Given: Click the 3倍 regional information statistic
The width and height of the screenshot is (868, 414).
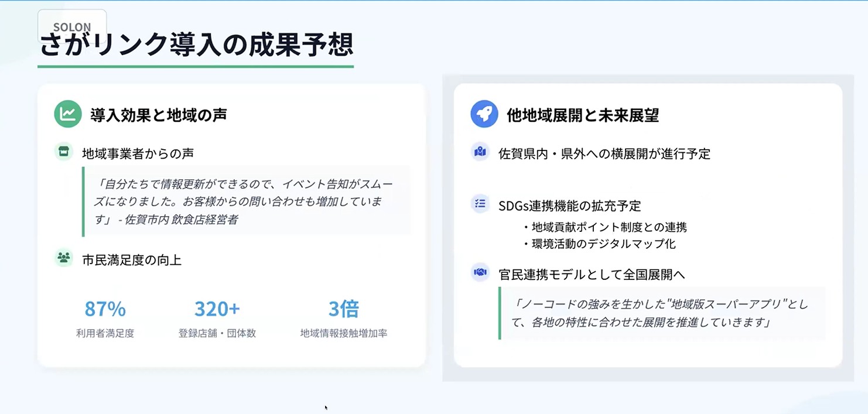Looking at the screenshot, I should pyautogui.click(x=343, y=309).
